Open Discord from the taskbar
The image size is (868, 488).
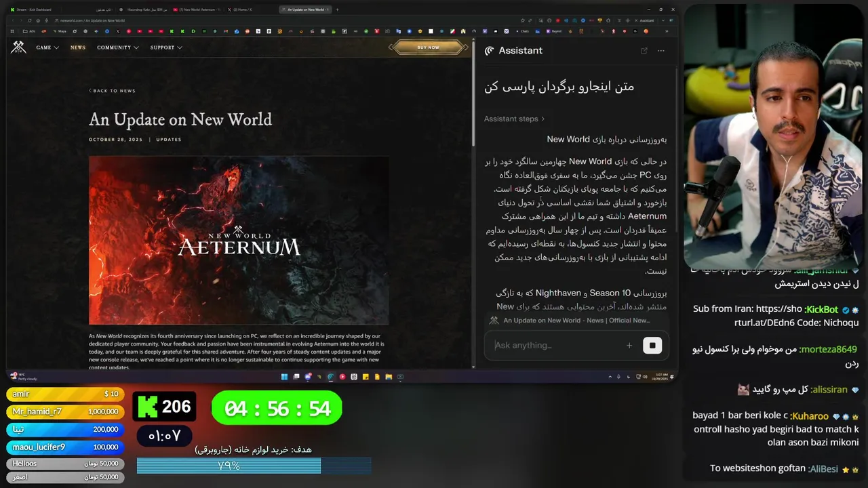click(308, 377)
